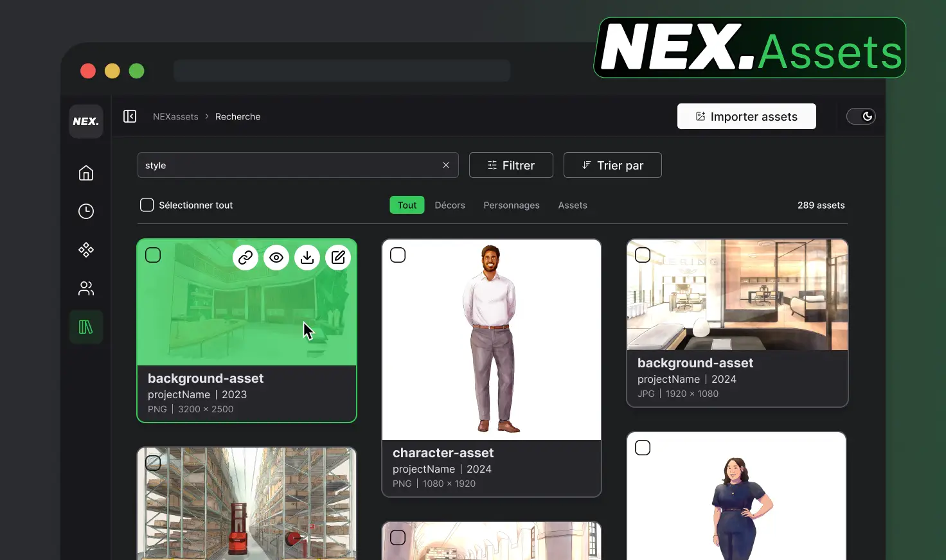This screenshot has width=946, height=560.
Task: Open the Home icon in the sidebar
Action: (85, 173)
